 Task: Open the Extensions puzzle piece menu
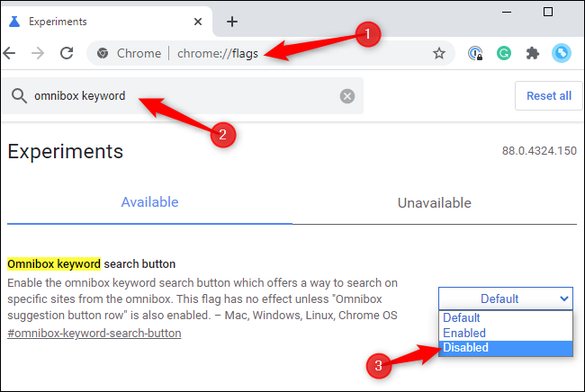(533, 53)
